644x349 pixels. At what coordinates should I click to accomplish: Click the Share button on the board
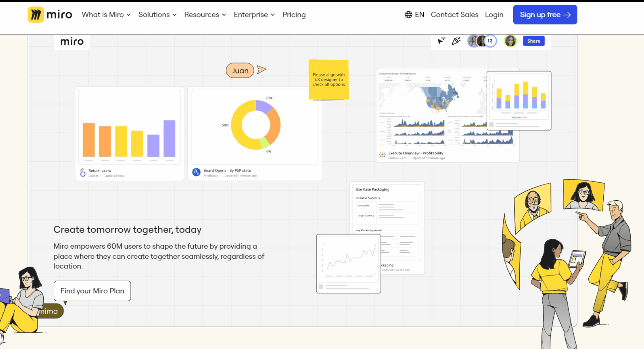tap(534, 41)
